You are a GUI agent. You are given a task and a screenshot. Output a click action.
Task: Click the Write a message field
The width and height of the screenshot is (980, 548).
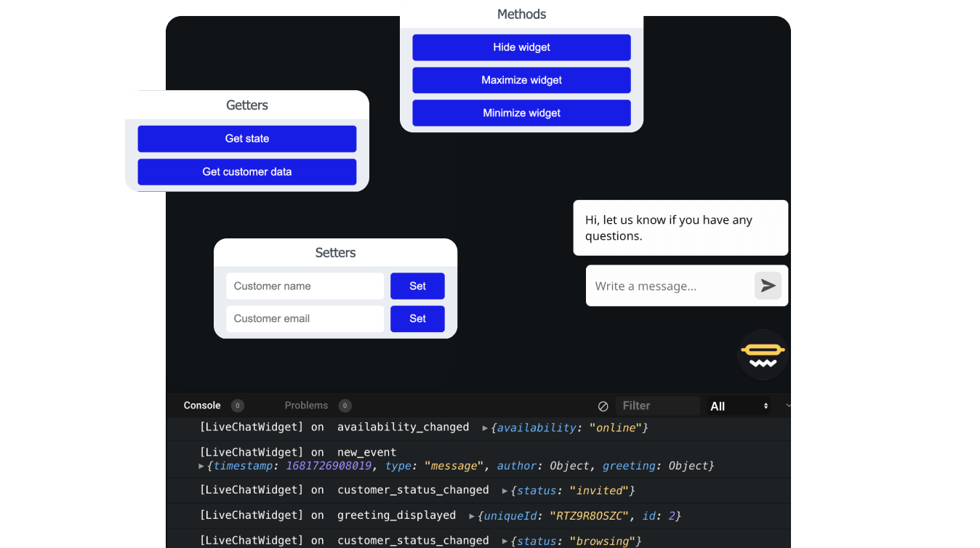click(x=662, y=286)
